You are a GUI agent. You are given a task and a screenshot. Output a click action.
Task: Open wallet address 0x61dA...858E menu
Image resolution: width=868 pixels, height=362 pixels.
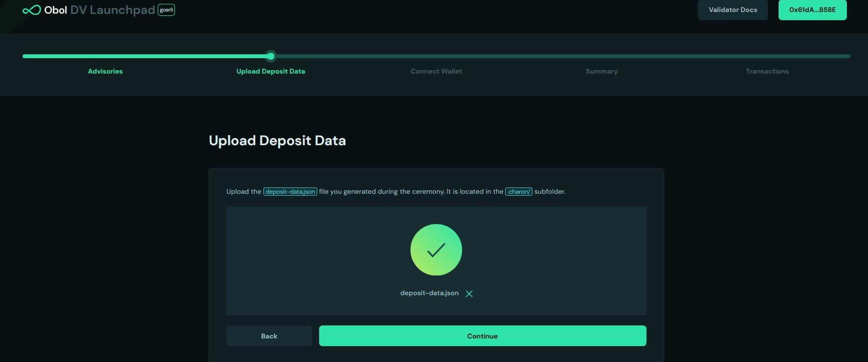coord(812,10)
